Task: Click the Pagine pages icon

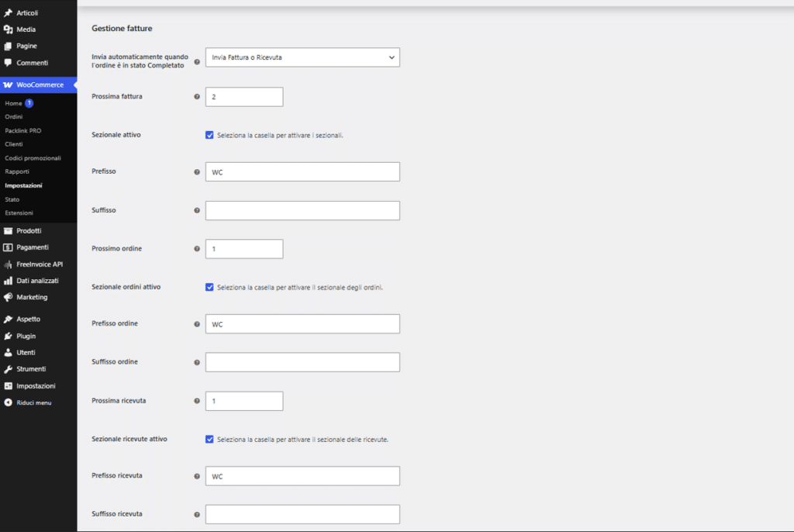Action: 8,46
